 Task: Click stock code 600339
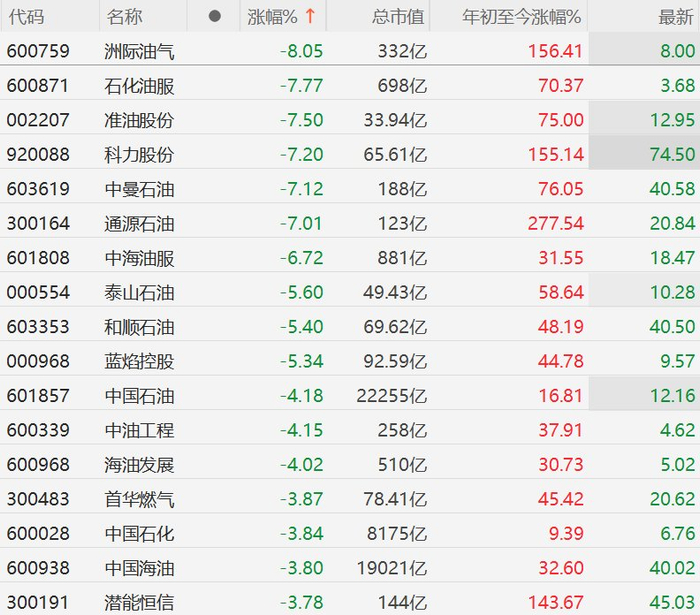38,430
